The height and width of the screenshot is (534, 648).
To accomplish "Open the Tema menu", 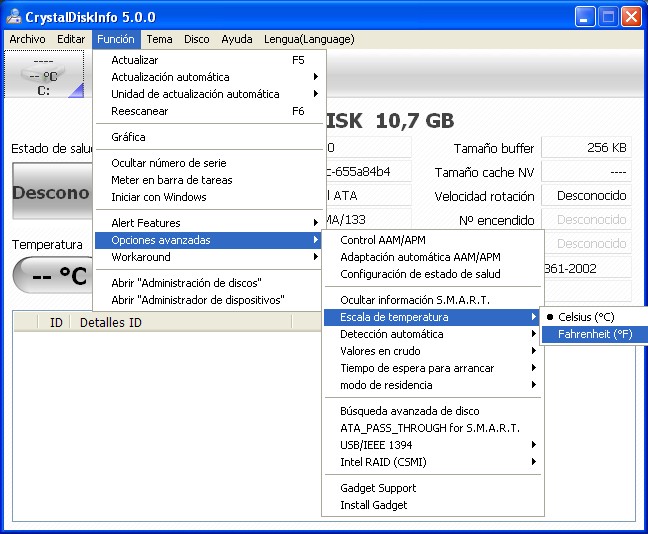I will click(x=160, y=39).
